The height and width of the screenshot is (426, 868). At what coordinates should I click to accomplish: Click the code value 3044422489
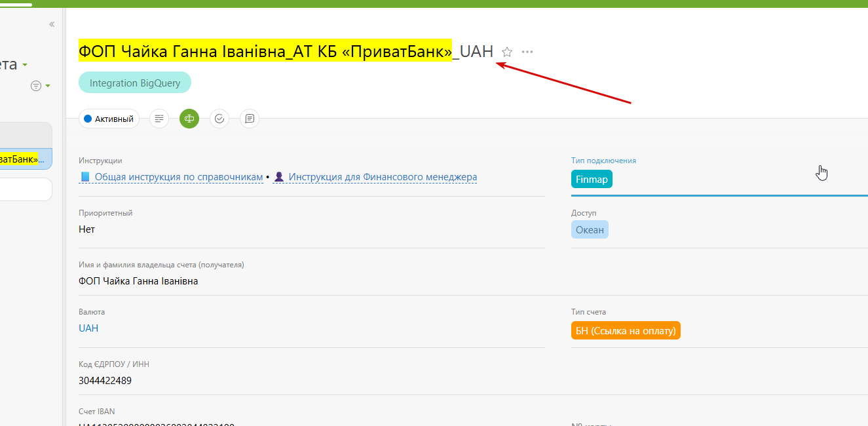click(x=105, y=380)
